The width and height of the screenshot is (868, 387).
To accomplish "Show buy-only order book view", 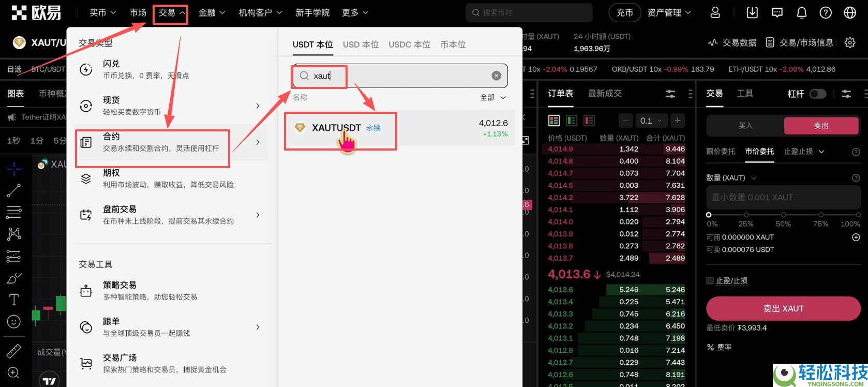I will 572,121.
